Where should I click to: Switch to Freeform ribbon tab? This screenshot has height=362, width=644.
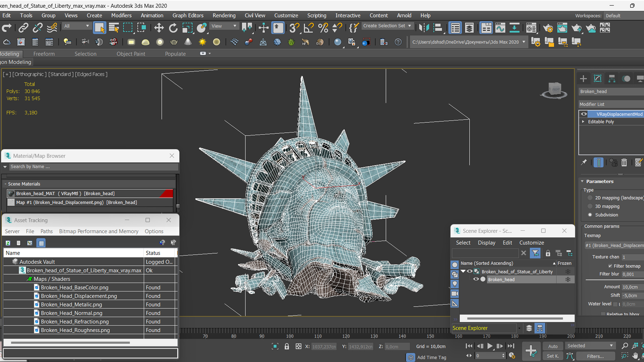44,54
